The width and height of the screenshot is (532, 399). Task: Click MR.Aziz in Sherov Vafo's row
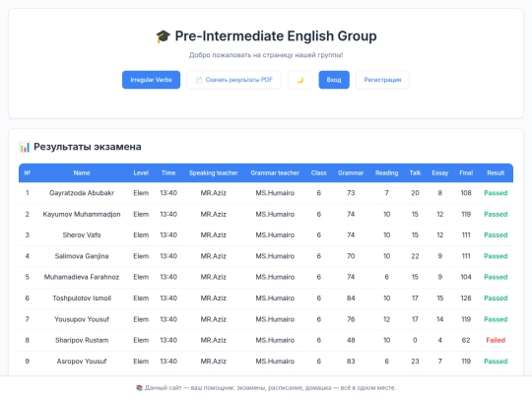(214, 235)
